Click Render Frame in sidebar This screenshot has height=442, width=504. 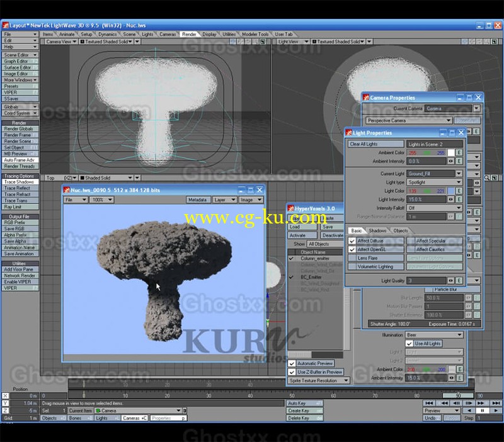click(x=20, y=135)
